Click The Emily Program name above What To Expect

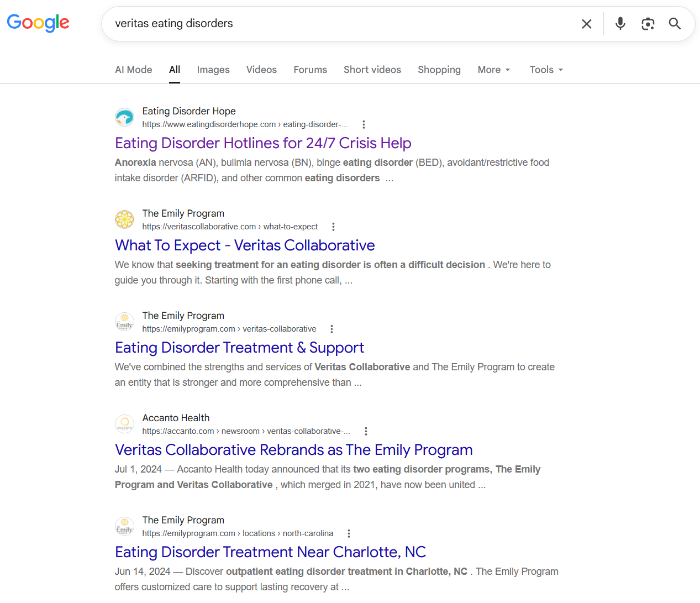pos(183,213)
